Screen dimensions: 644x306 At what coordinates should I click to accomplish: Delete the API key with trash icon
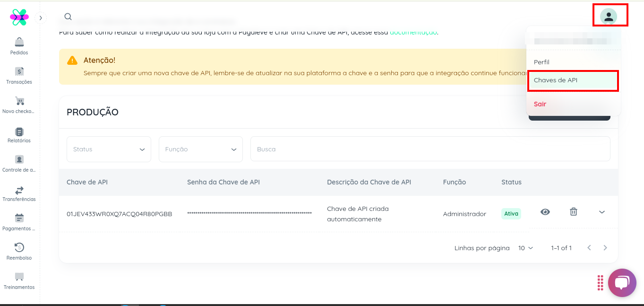[573, 212]
